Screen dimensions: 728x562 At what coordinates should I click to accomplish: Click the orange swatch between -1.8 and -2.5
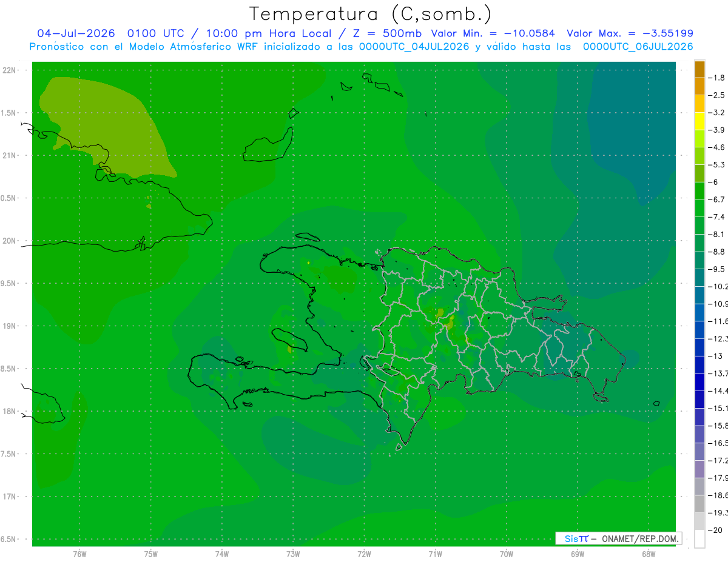pyautogui.click(x=699, y=87)
